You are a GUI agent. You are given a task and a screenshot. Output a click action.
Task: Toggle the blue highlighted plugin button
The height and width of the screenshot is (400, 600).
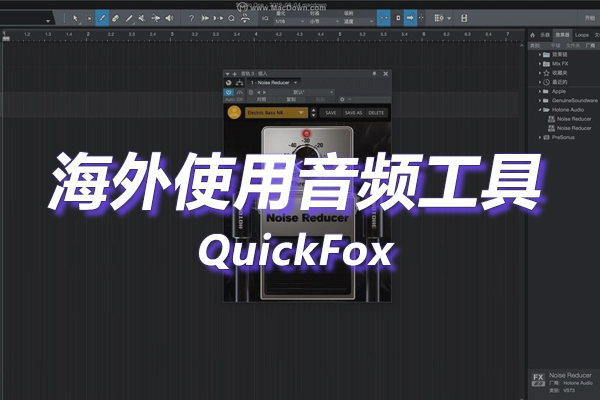pos(228,92)
